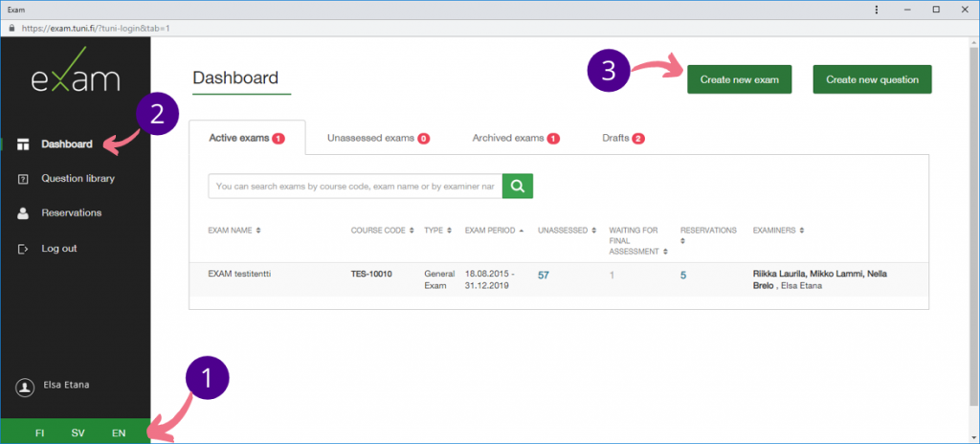Open the Drafts tab
Image resolution: width=980 pixels, height=444 pixels.
(623, 138)
